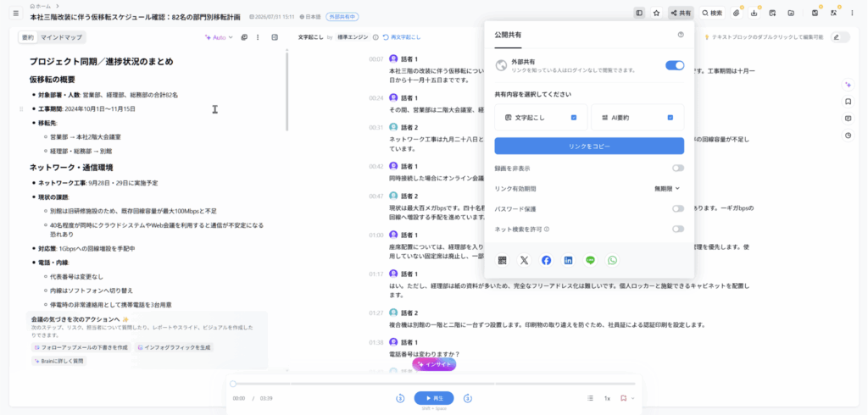Image resolution: width=868 pixels, height=415 pixels.
Task: Click the clock history icon in right sidebar
Action: (848, 136)
